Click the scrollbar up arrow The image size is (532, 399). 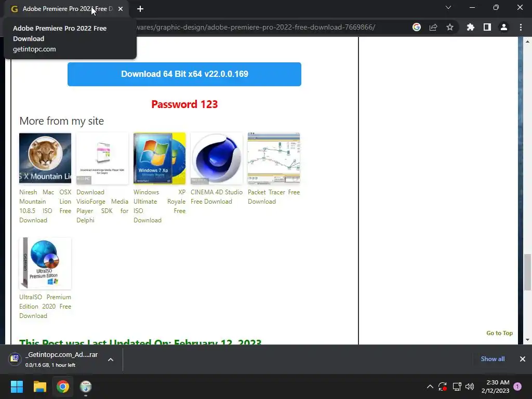click(x=527, y=42)
